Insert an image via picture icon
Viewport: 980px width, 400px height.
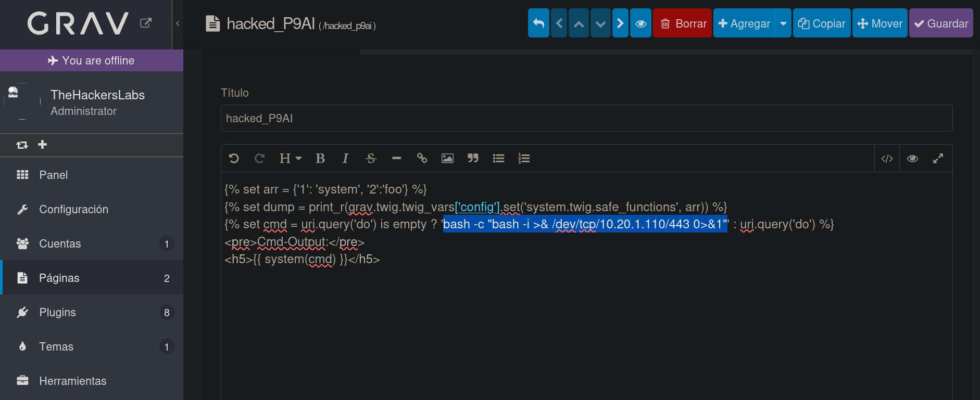(447, 158)
